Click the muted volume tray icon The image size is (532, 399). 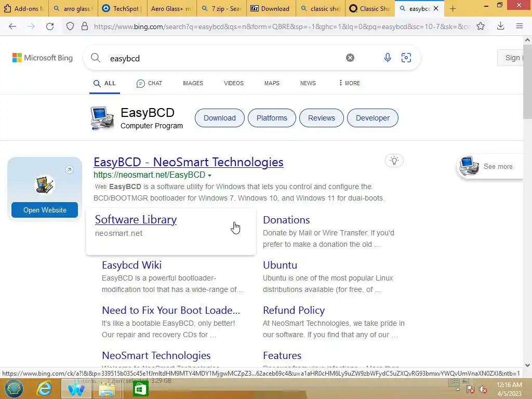tap(483, 390)
